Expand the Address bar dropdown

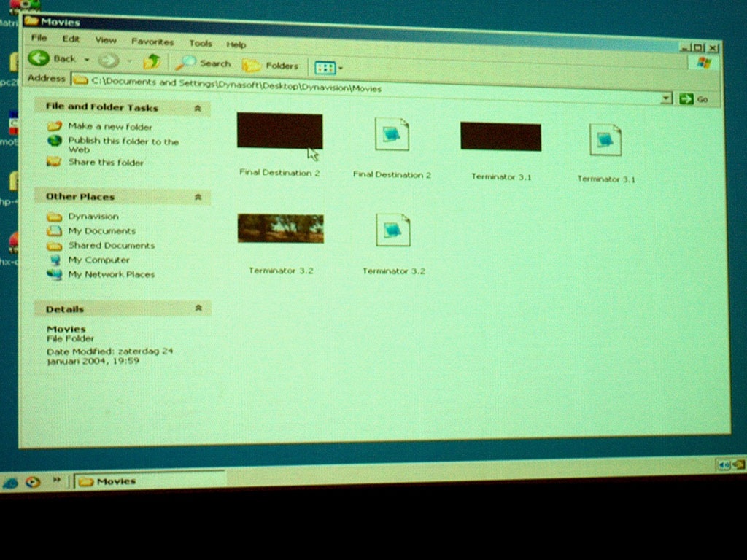[x=667, y=98]
